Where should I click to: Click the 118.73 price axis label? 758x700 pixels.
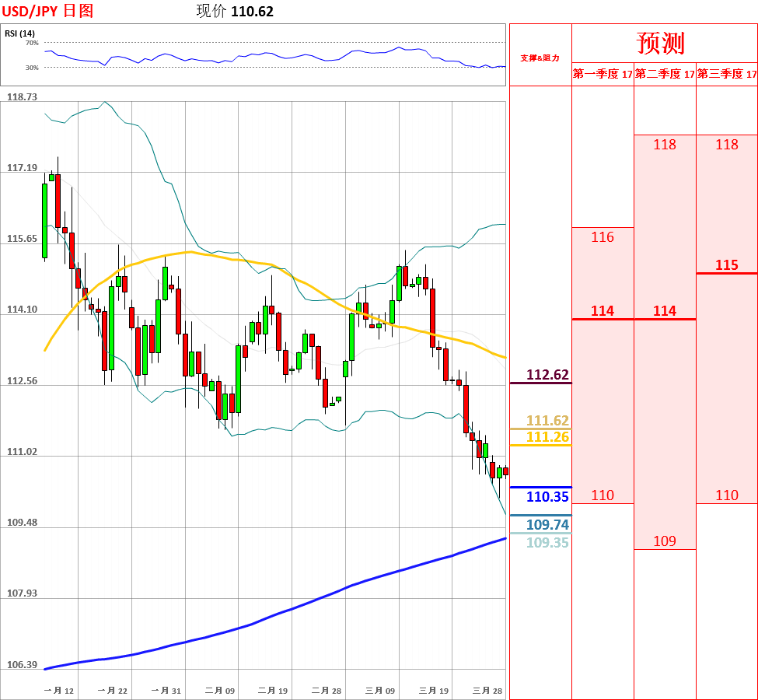tap(22, 97)
